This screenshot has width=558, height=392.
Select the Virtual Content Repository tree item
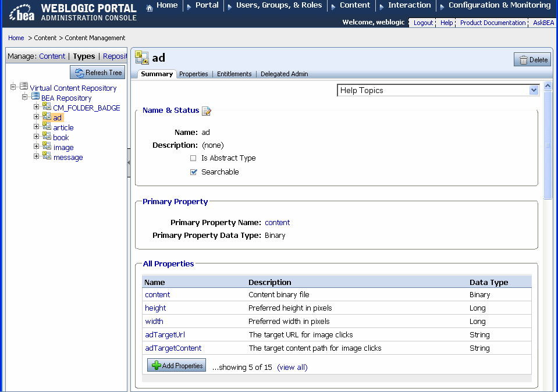[73, 88]
